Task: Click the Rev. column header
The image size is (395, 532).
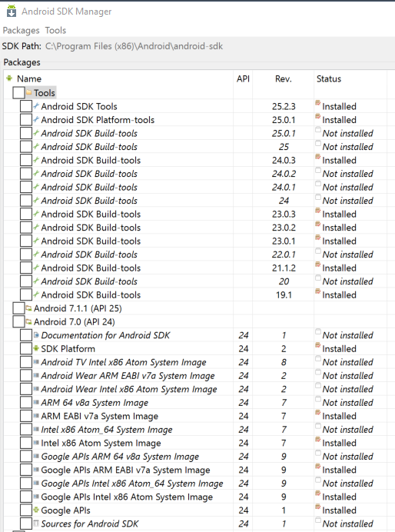Action: pyautogui.click(x=283, y=78)
